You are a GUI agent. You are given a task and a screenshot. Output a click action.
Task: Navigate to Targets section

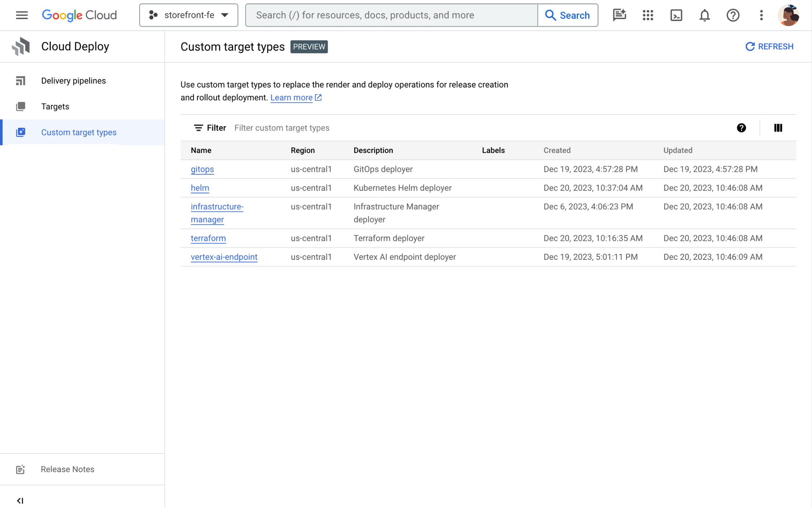pyautogui.click(x=55, y=106)
